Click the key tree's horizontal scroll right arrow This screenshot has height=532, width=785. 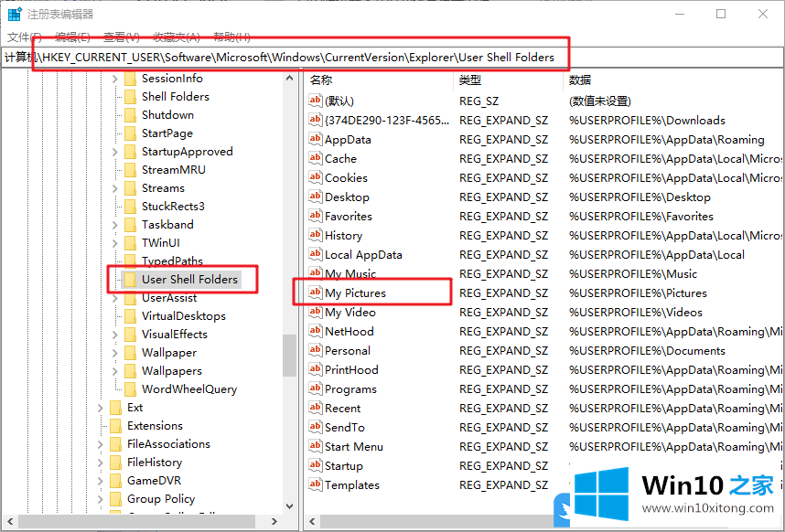[274, 522]
